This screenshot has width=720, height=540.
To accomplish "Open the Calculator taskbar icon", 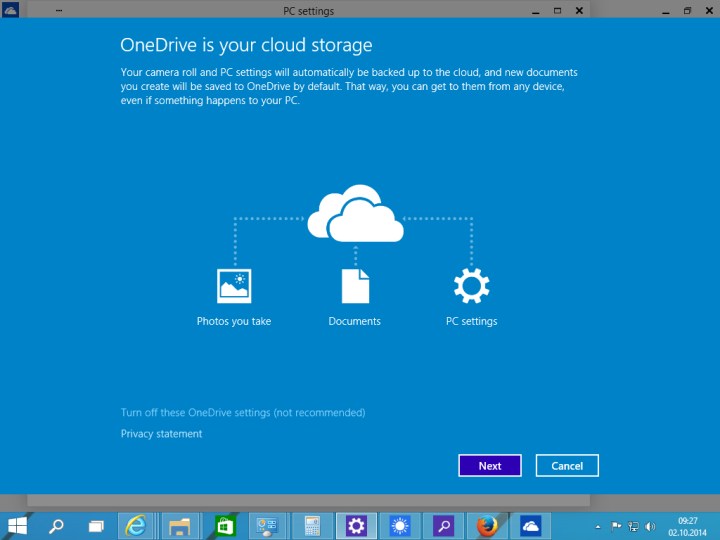I will point(312,526).
